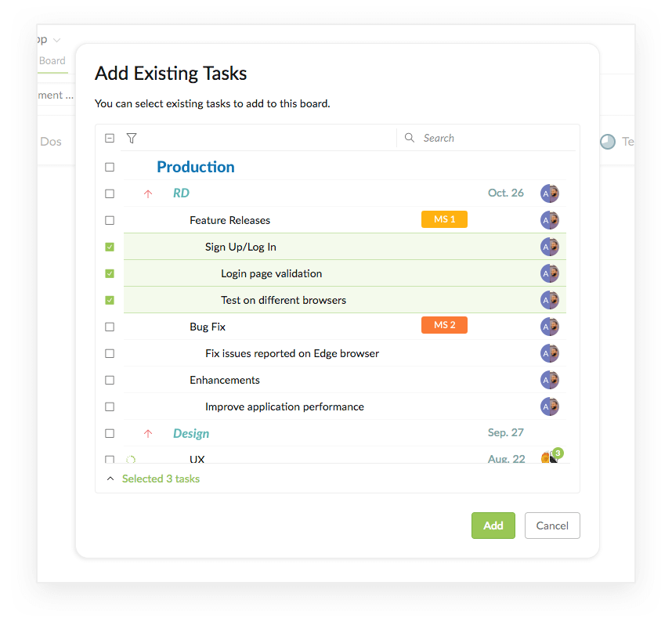Check the Production checkbox
Screen dimensions: 672x625
[x=110, y=167]
